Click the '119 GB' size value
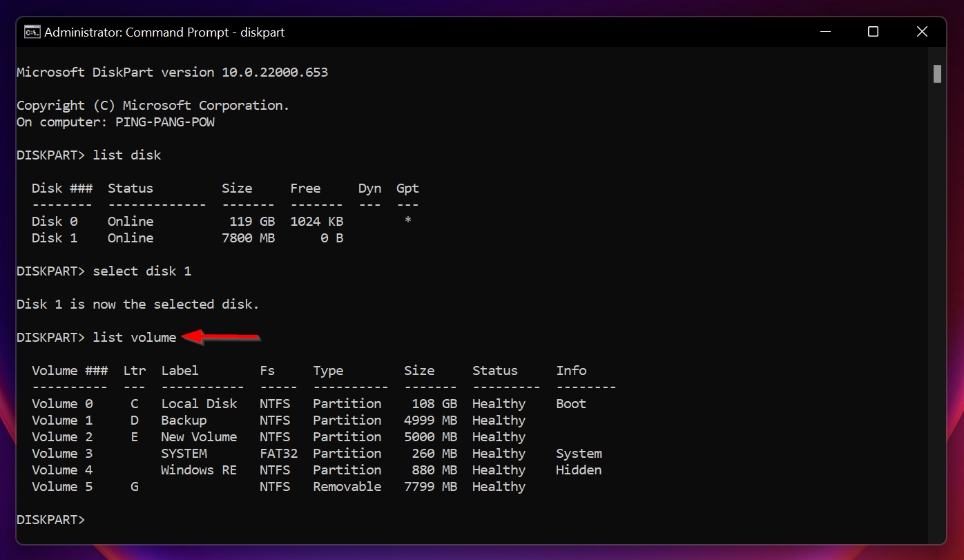964x560 pixels. 252,222
